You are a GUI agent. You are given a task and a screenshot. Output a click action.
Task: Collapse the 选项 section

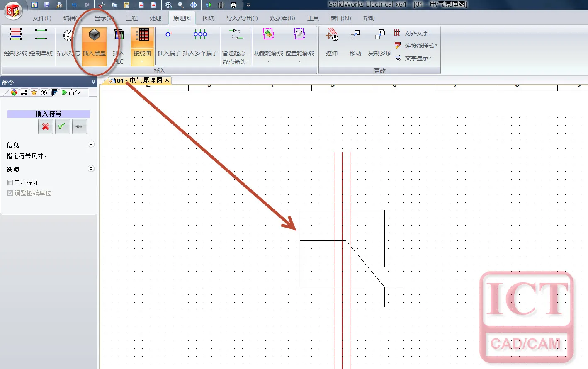click(x=91, y=169)
